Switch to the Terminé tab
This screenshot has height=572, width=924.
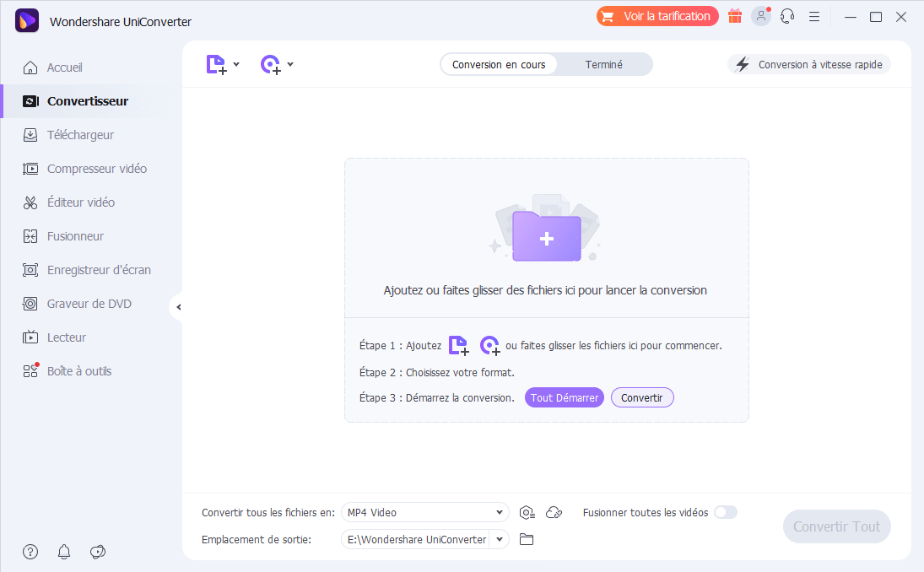click(x=603, y=65)
